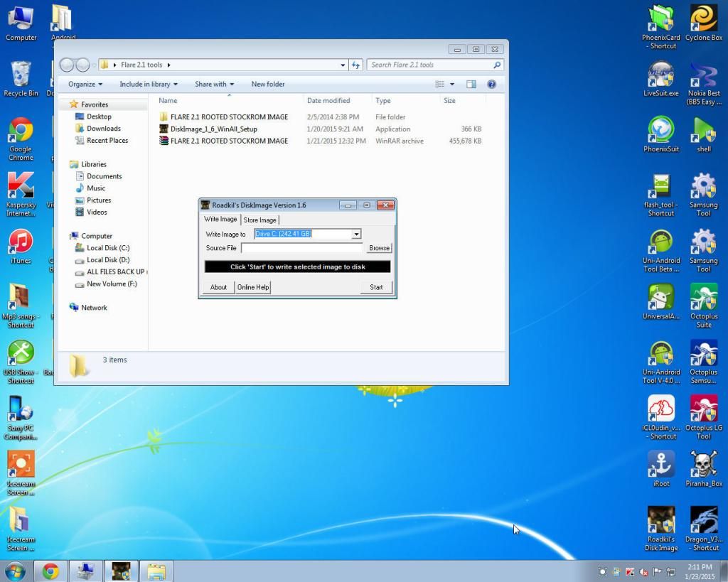Click the Source File input field
The width and height of the screenshot is (728, 582).
(x=302, y=248)
